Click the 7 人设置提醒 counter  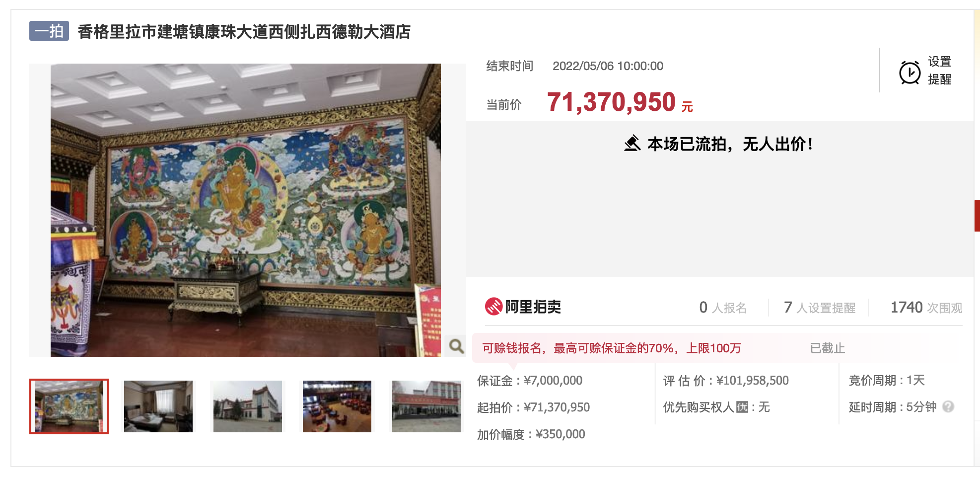click(x=820, y=308)
